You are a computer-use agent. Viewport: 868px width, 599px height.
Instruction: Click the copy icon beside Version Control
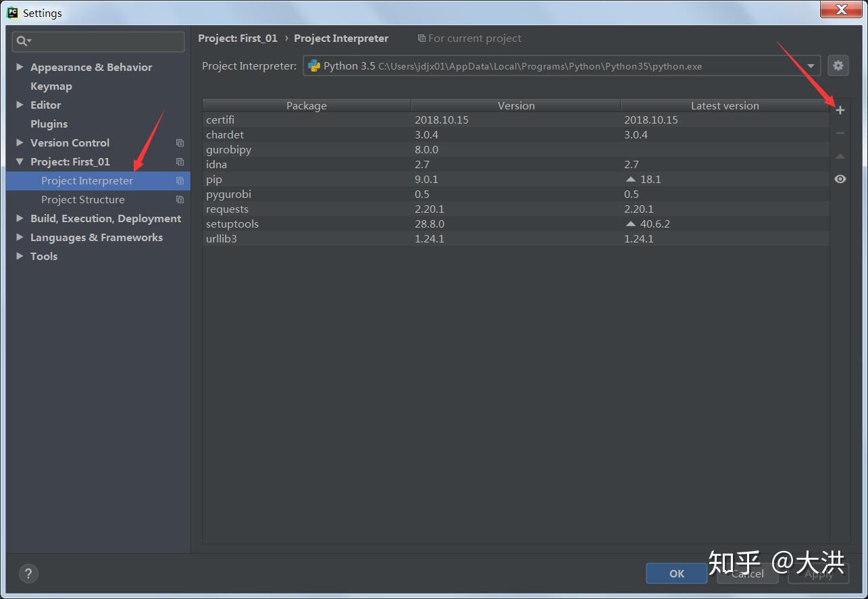click(x=179, y=142)
